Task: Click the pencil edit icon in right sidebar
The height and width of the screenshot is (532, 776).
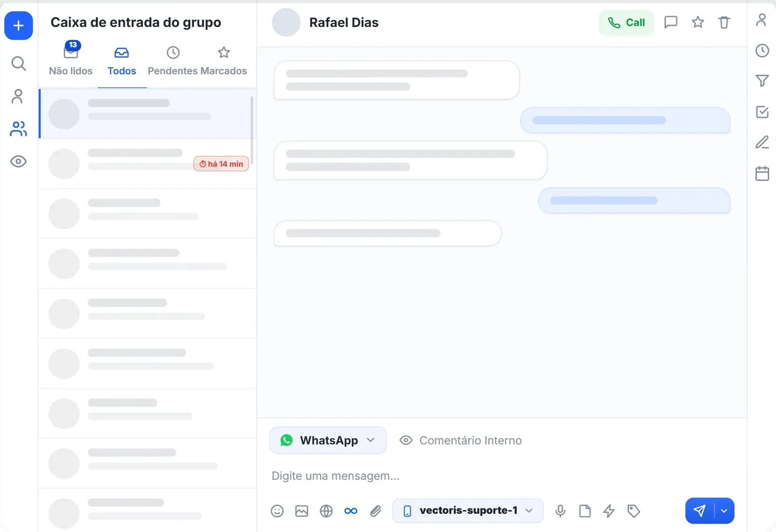Action: [x=762, y=142]
